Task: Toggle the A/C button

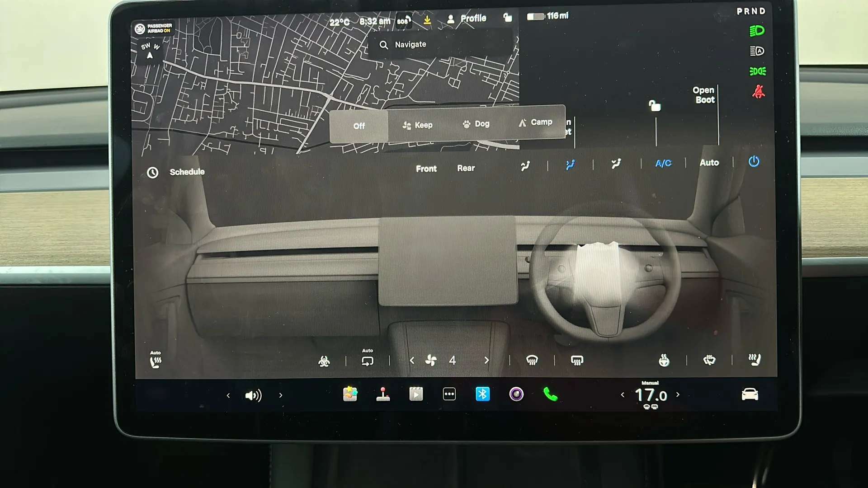Action: pyautogui.click(x=663, y=163)
